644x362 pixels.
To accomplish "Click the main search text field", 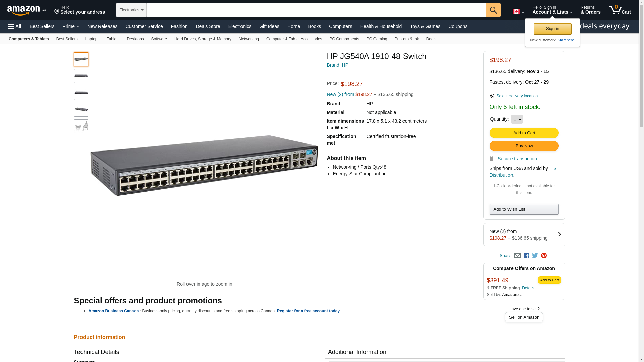I will (316, 10).
